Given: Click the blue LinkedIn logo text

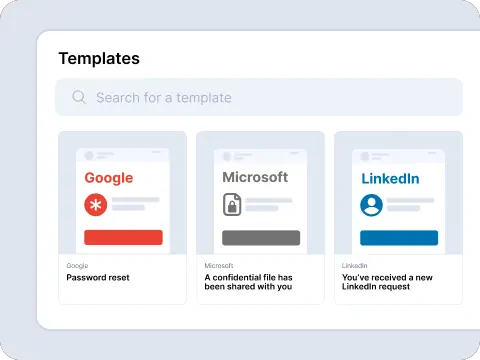Looking at the screenshot, I should 390,179.
